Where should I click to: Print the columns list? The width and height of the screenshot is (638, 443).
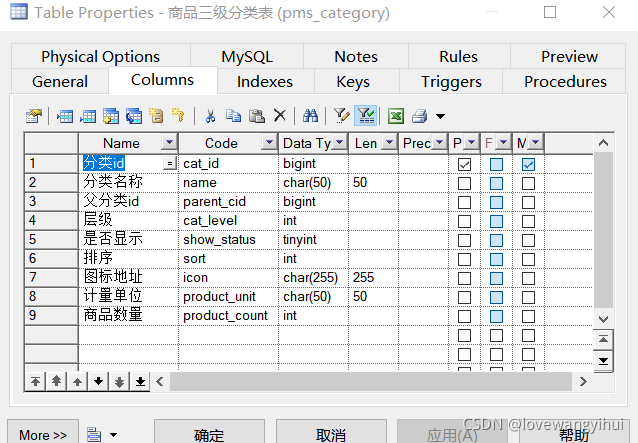pyautogui.click(x=419, y=116)
